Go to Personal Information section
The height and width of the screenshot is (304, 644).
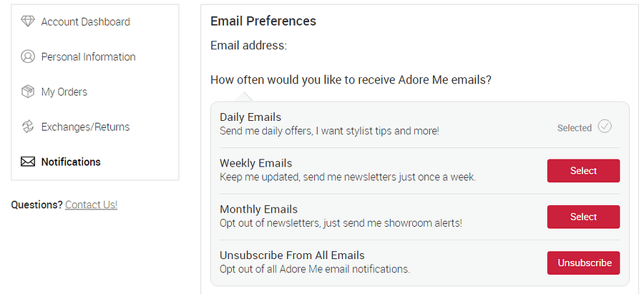coord(88,57)
